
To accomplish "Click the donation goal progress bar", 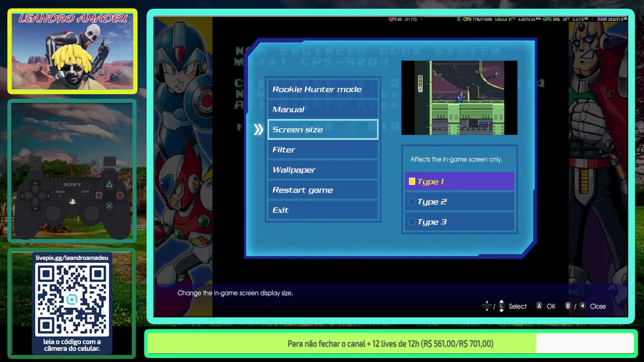I will (x=390, y=344).
